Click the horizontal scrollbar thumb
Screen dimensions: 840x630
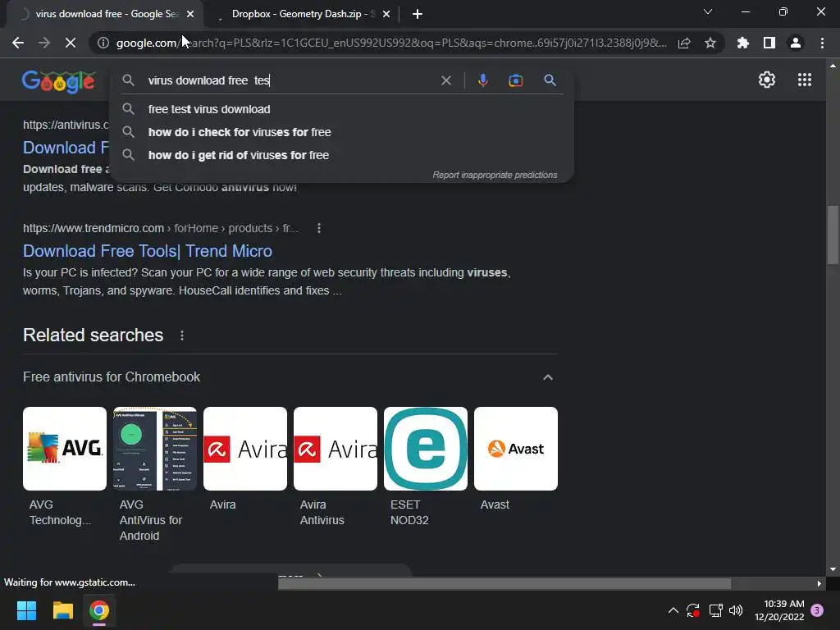[504, 583]
